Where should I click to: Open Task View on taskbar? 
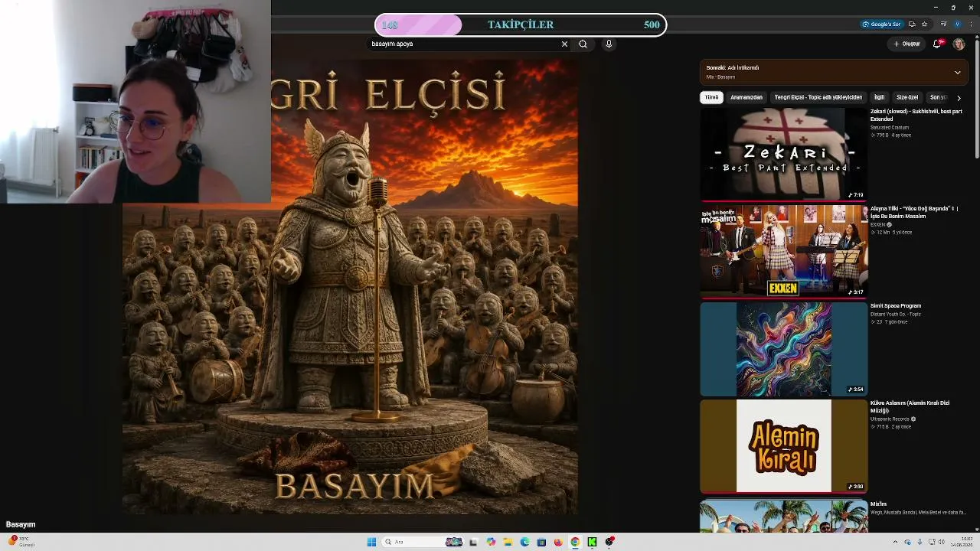coord(473,542)
